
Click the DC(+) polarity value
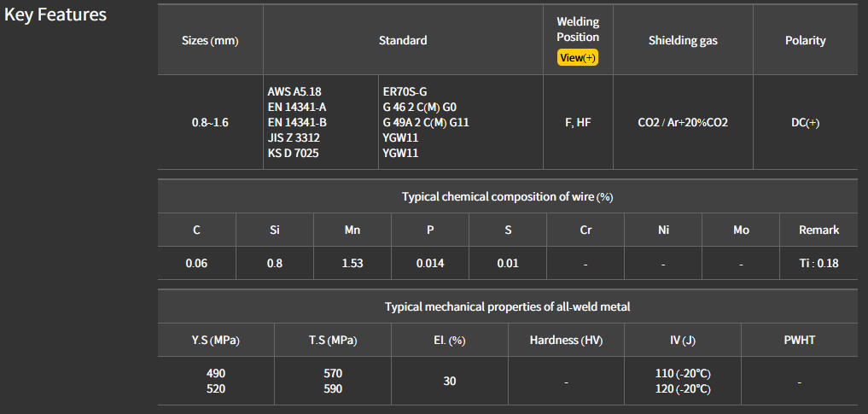[x=805, y=122]
